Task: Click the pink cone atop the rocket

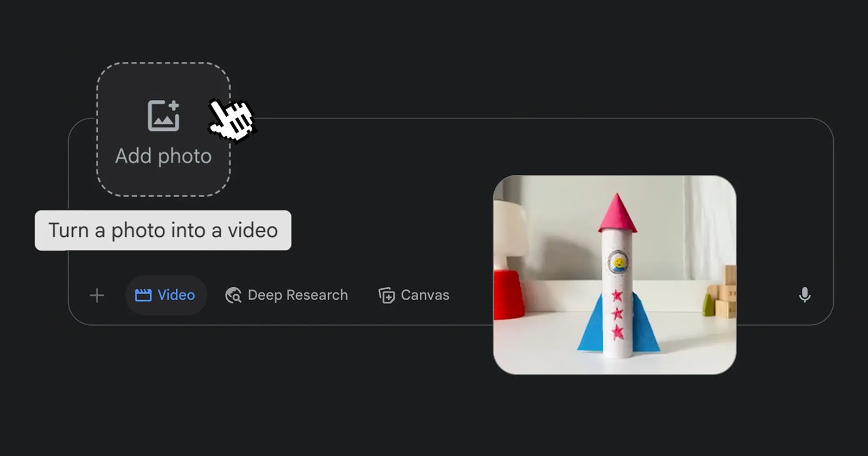Action: tap(617, 213)
